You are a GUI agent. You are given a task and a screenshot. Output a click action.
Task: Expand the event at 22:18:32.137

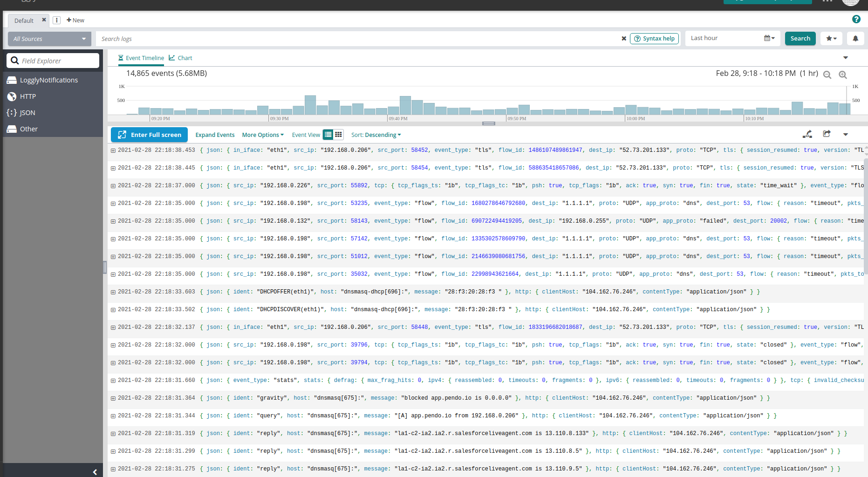[x=113, y=327]
